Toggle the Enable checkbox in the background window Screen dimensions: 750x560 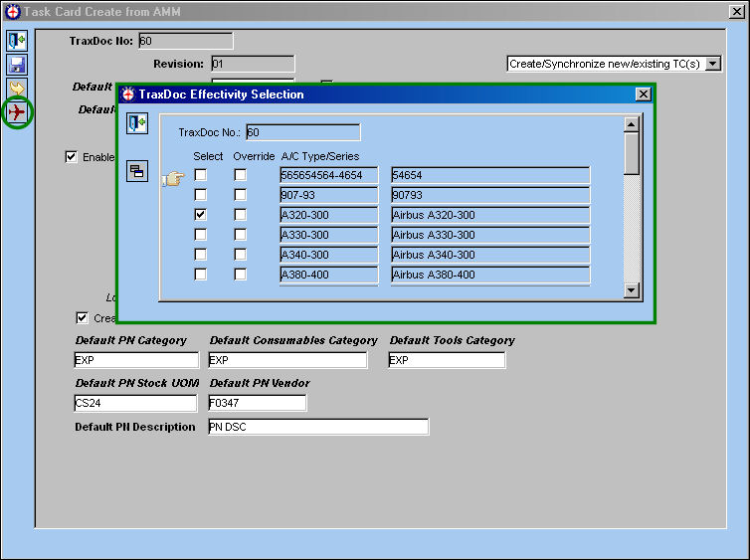pyautogui.click(x=72, y=157)
